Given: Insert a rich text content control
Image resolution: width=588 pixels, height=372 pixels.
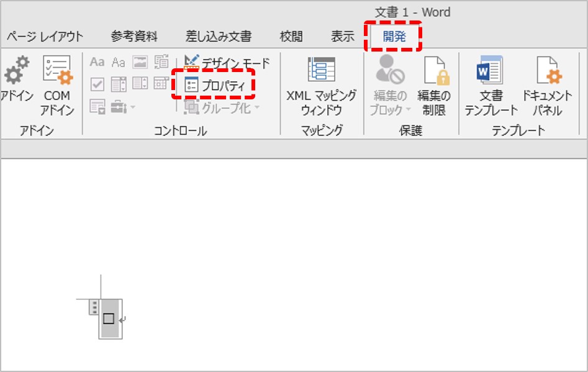Looking at the screenshot, I should pos(97,62).
